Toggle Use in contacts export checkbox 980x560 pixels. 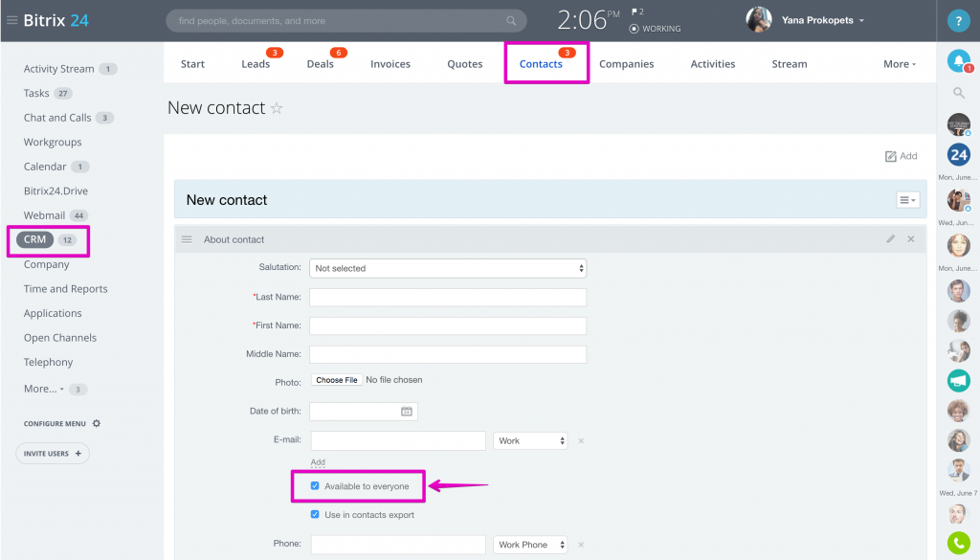[315, 514]
